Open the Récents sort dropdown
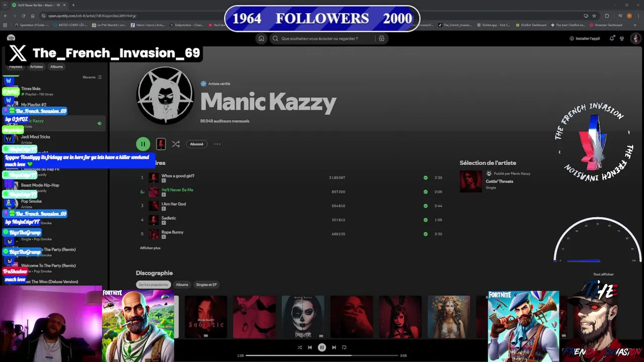 tap(92, 77)
